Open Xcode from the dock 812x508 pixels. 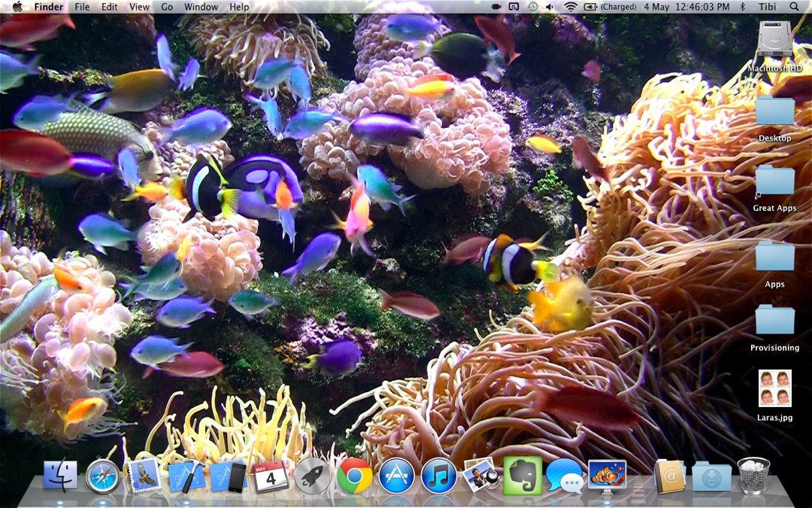coord(186,476)
